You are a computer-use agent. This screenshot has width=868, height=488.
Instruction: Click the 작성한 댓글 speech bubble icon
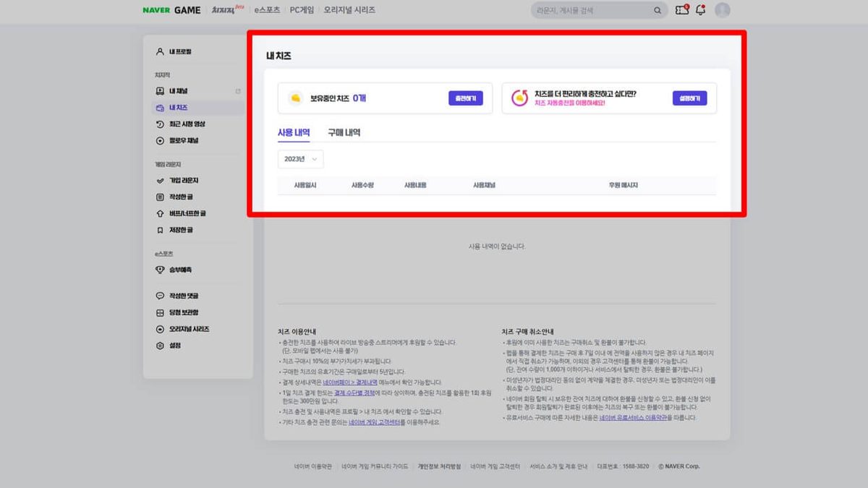[161, 296]
